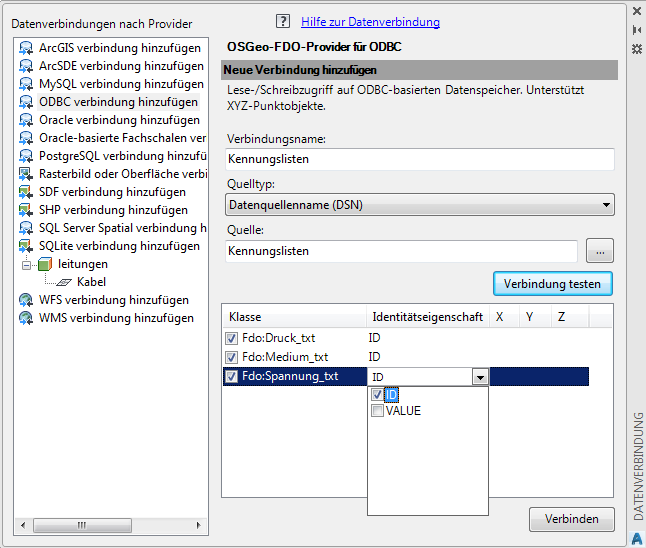Click the Verbindungsname text field
The image size is (646, 548).
click(419, 159)
